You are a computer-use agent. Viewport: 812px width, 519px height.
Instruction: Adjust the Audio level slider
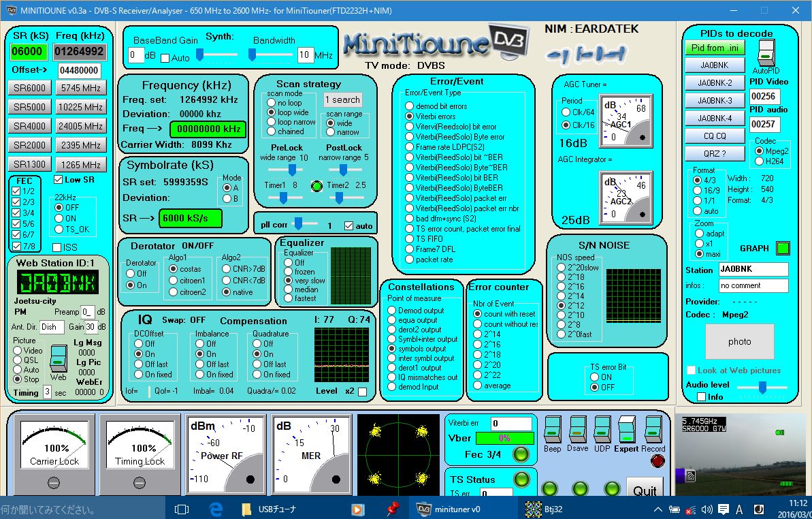[762, 387]
